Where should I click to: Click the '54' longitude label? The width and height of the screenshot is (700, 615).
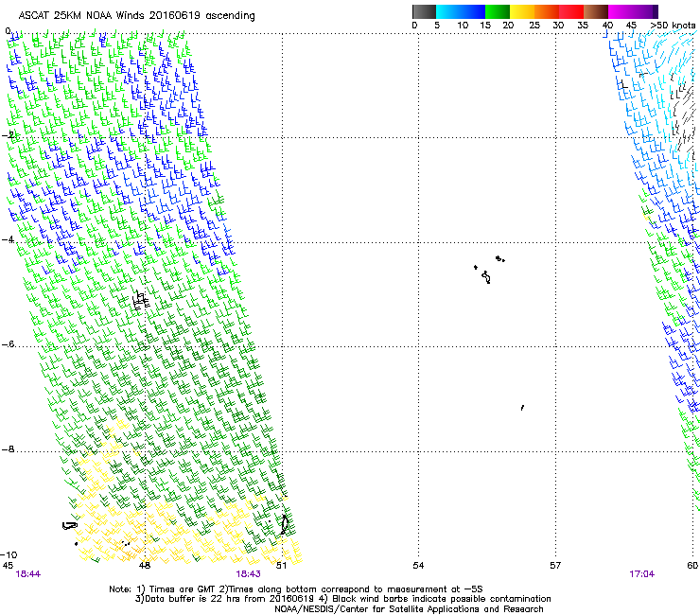[x=418, y=566]
